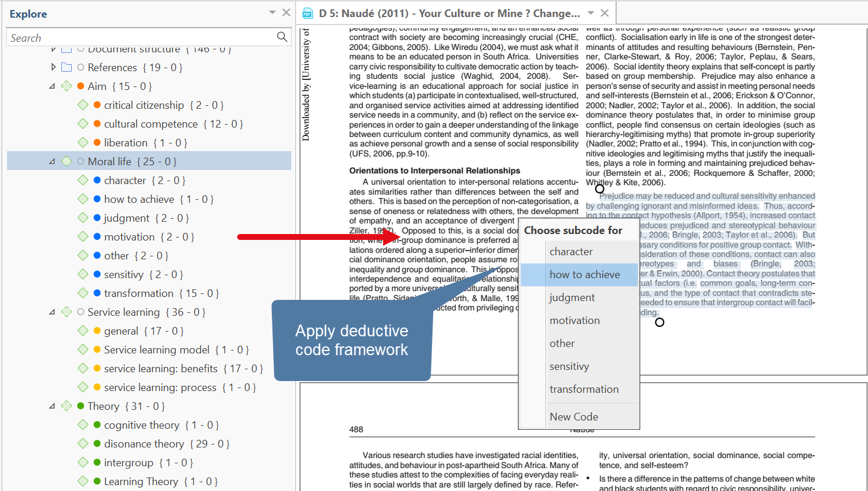Click the diamond icon next to transformation code

(83, 293)
